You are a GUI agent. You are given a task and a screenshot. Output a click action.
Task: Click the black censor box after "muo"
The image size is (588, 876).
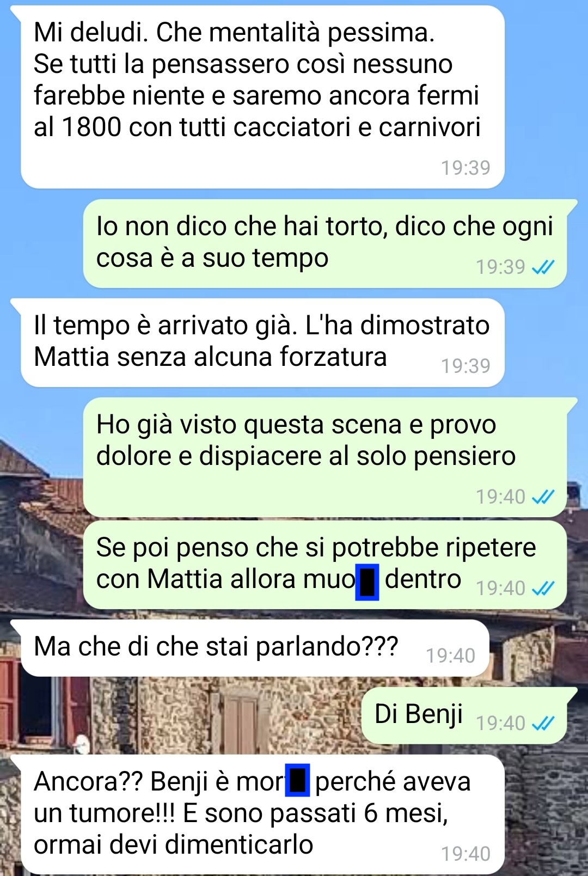(367, 582)
